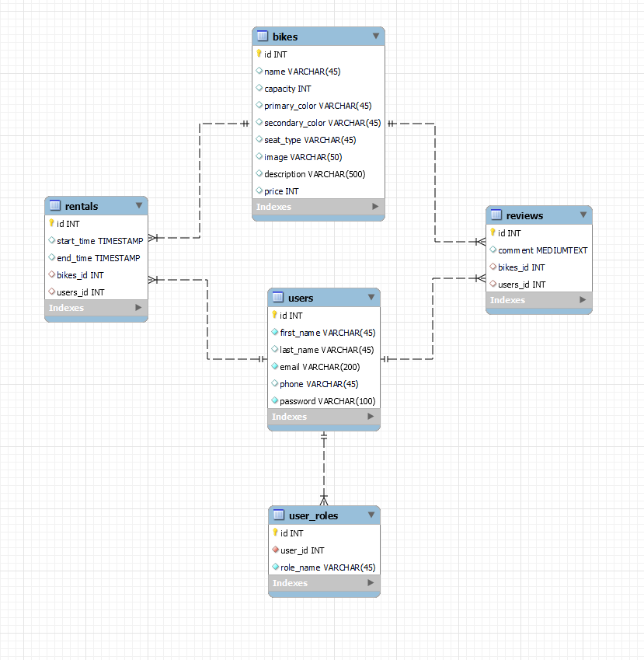Click the table icon in the user_roles header
Image resolution: width=644 pixels, height=660 pixels.
pos(277,515)
